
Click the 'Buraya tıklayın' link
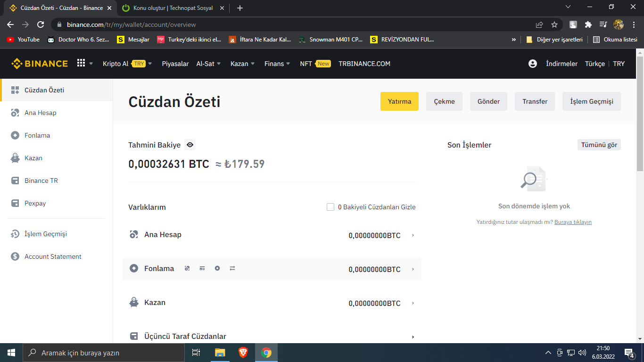tap(573, 222)
